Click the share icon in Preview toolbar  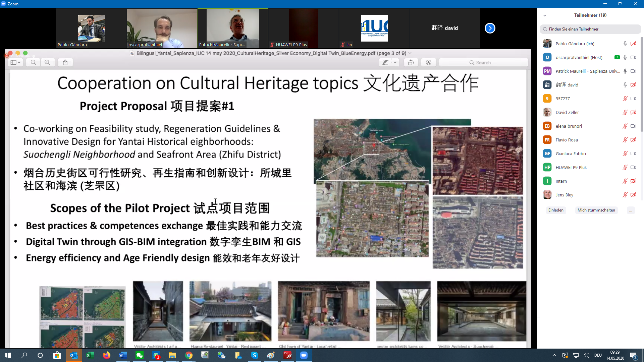pyautogui.click(x=65, y=62)
